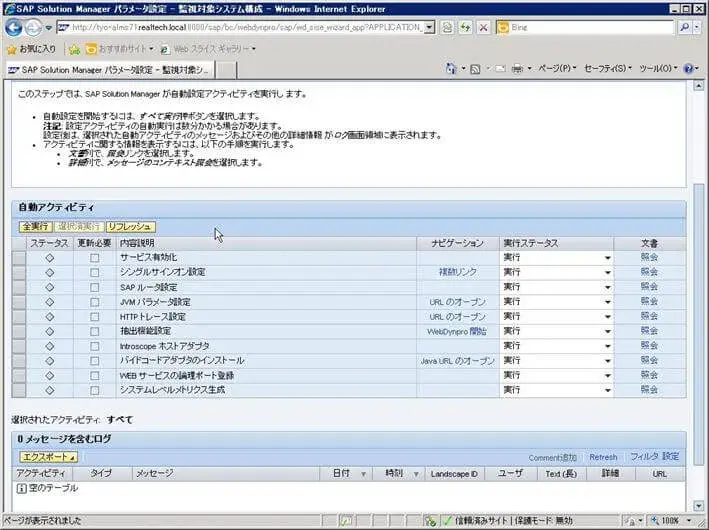Open the 100% zoom level control

[x=671, y=521]
